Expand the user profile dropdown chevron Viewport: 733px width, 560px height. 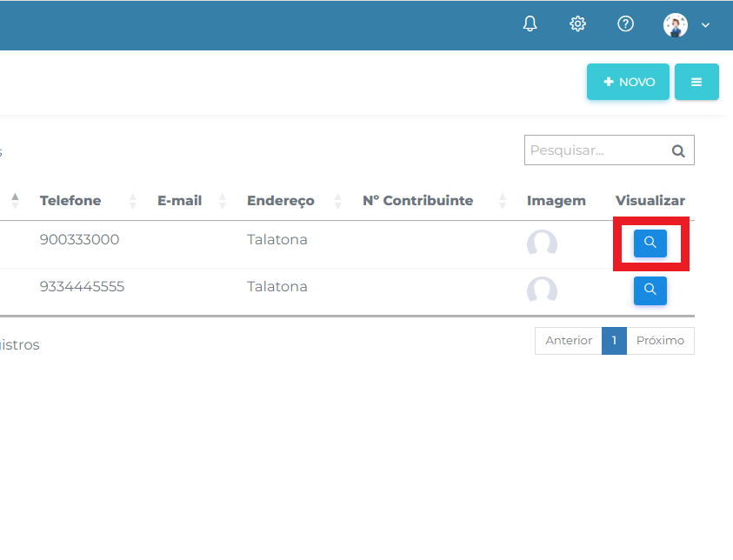point(705,25)
